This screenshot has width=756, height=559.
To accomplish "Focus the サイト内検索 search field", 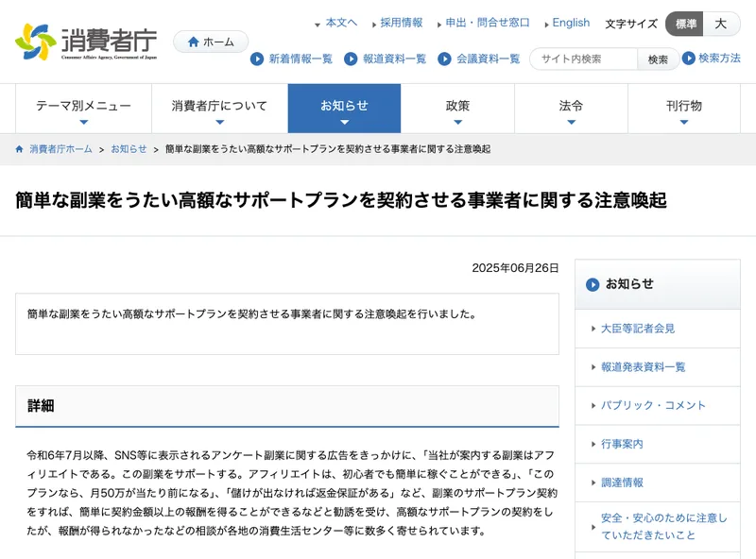I will 583,59.
